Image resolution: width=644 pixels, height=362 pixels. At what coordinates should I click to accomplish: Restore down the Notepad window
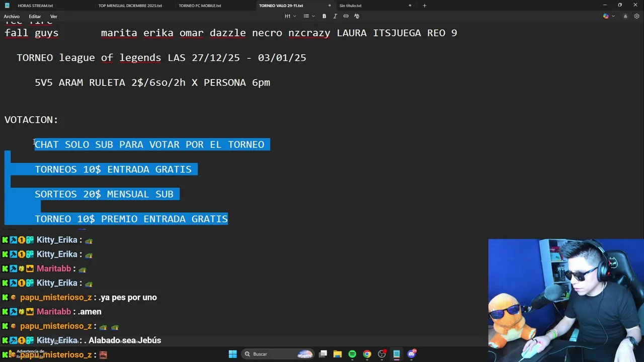(x=620, y=5)
